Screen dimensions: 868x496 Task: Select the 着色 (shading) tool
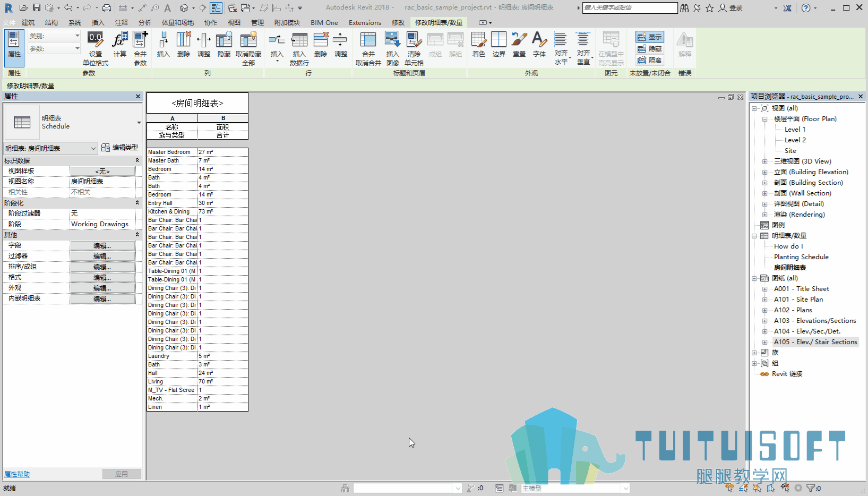tap(478, 40)
